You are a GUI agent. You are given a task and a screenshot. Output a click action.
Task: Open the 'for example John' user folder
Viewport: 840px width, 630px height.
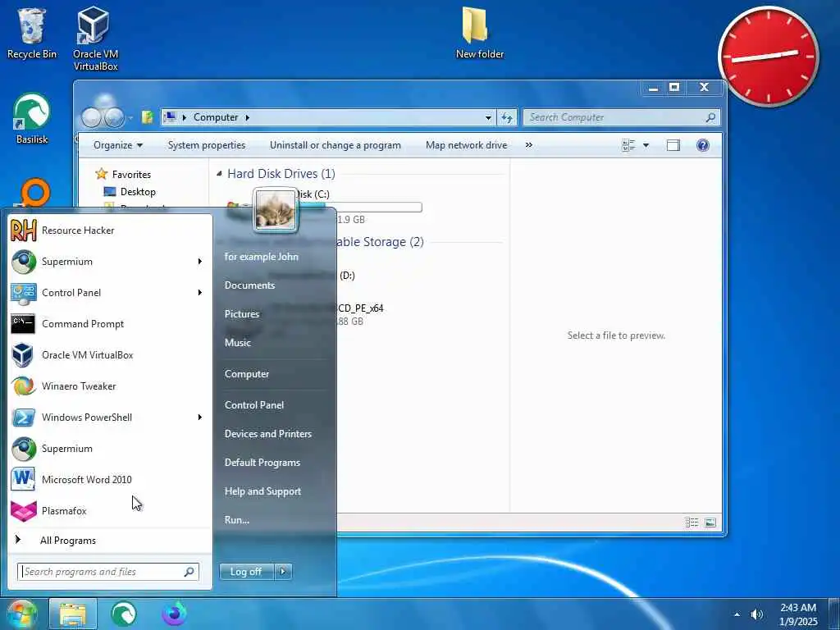pos(262,257)
